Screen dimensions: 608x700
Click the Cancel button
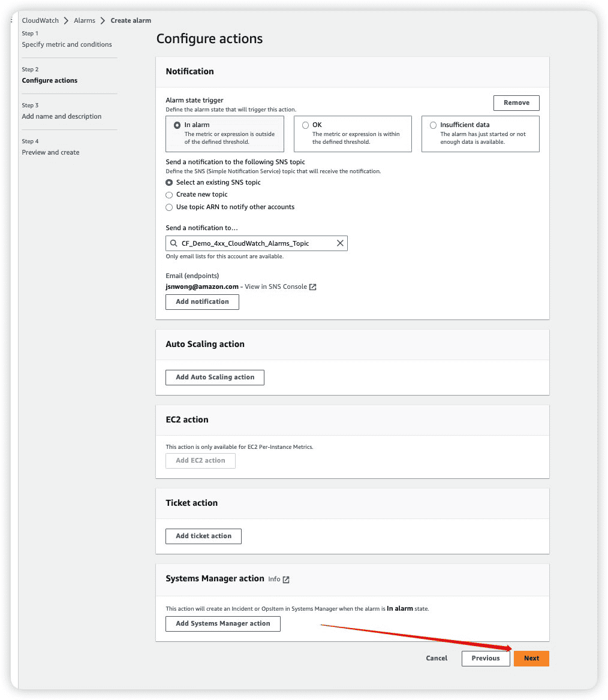pyautogui.click(x=437, y=659)
